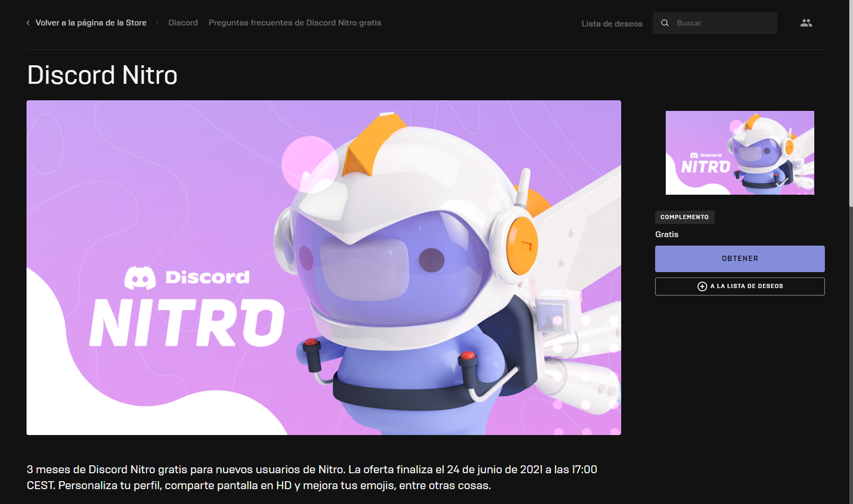This screenshot has width=853, height=504.
Task: Click the people silhouette icon in the header
Action: click(806, 22)
